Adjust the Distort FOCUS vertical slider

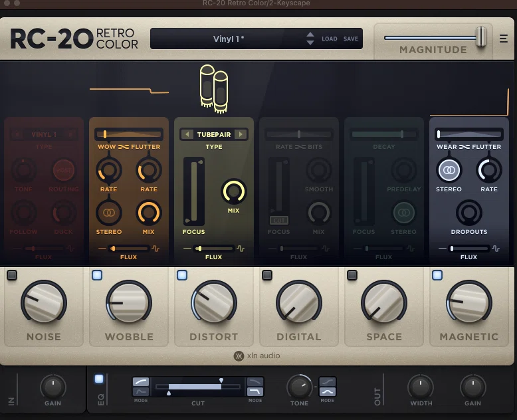click(x=194, y=191)
